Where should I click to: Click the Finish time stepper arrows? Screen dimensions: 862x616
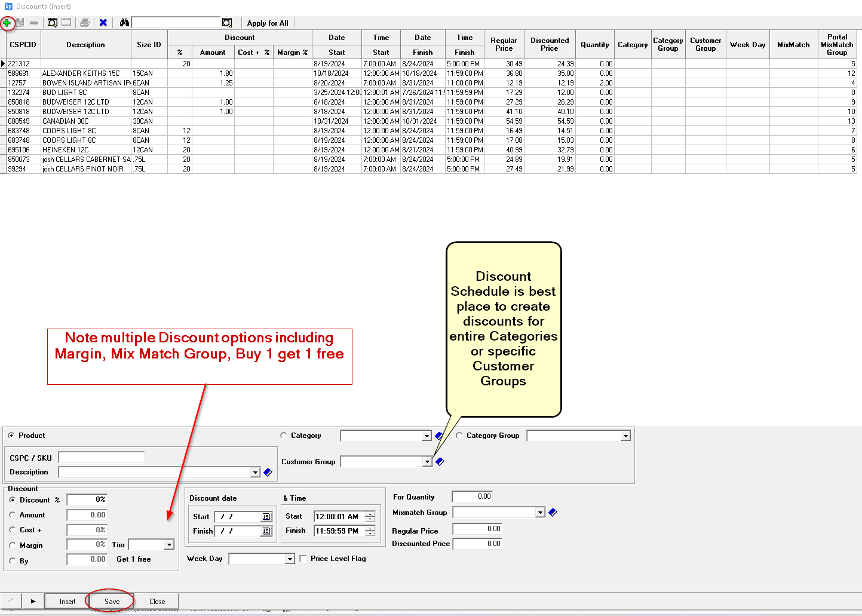[x=370, y=531]
